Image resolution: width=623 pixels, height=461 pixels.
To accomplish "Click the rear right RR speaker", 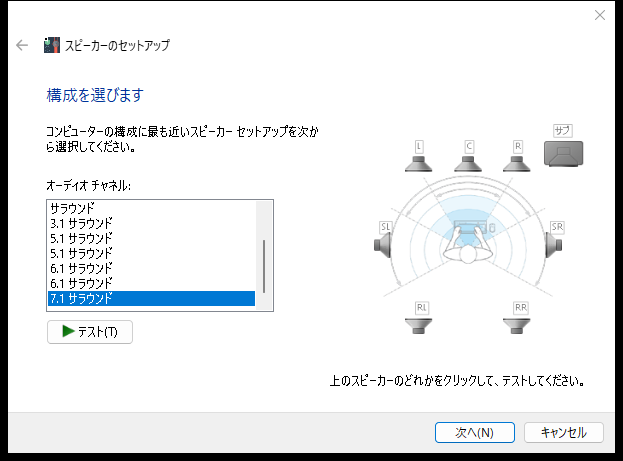I will tap(517, 326).
